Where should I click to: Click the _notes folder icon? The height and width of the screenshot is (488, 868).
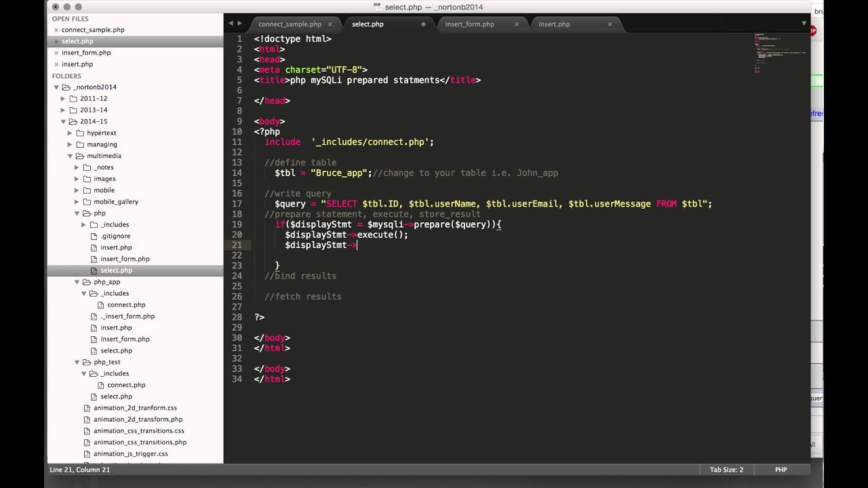[x=87, y=167]
